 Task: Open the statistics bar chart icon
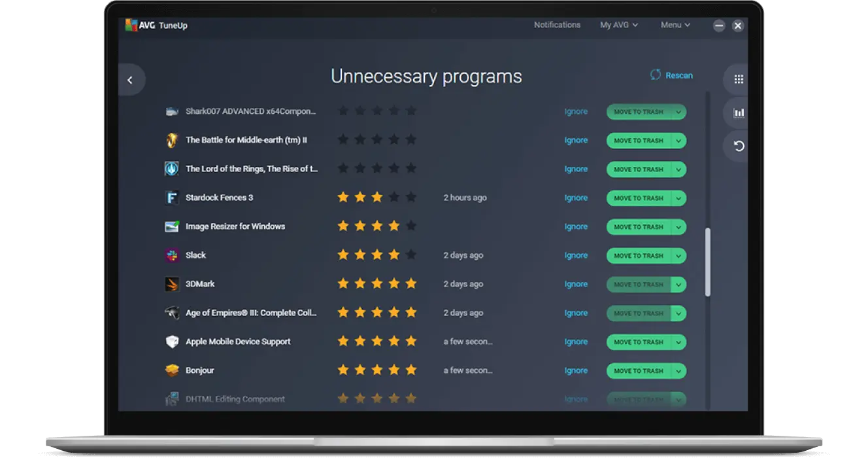coord(739,113)
